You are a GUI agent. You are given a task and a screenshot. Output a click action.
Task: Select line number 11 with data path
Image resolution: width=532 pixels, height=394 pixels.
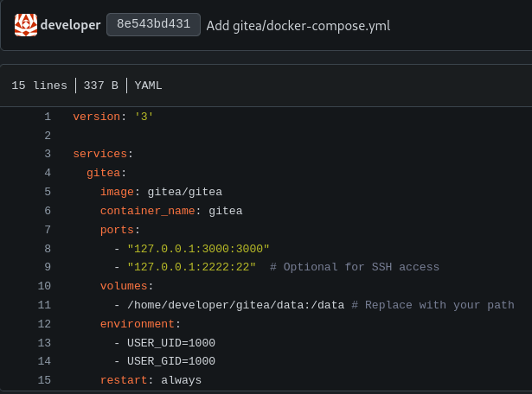click(x=44, y=305)
